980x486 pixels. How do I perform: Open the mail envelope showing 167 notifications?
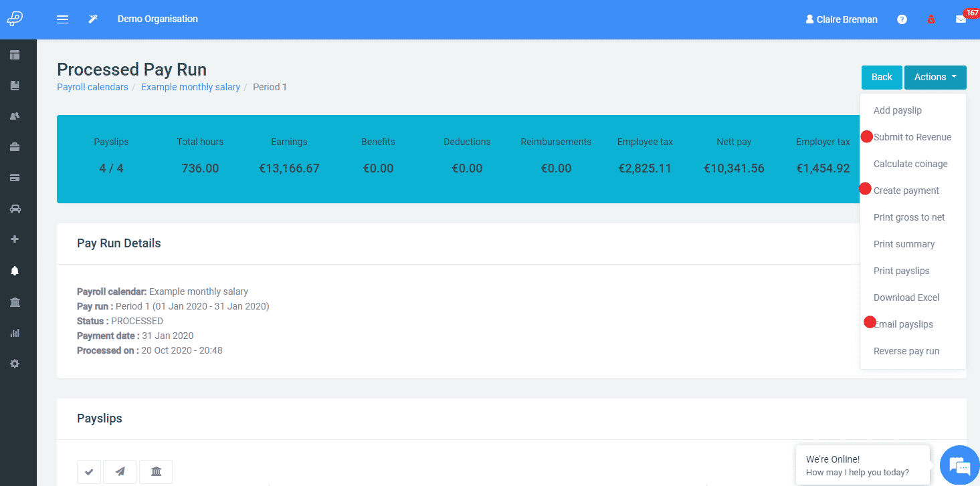963,19
